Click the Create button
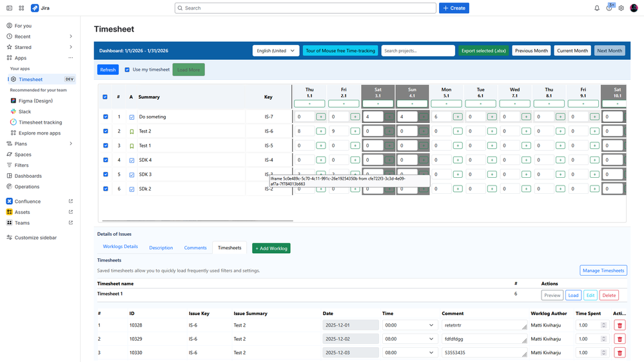Screen dimensions: 644x362 [x=454, y=8]
